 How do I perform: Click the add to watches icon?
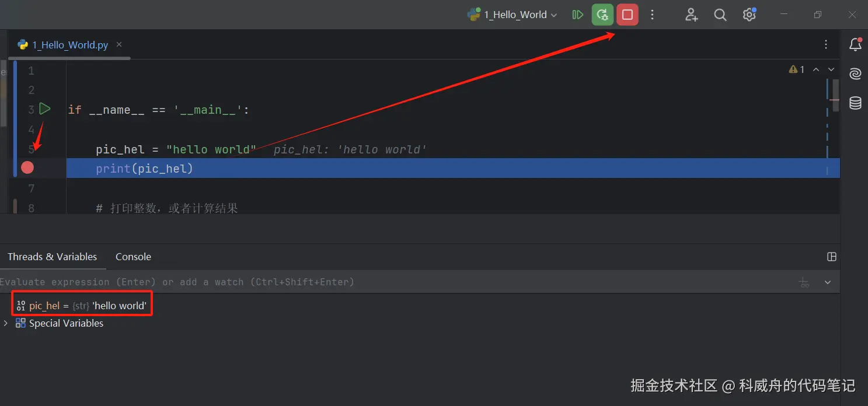[x=804, y=282]
